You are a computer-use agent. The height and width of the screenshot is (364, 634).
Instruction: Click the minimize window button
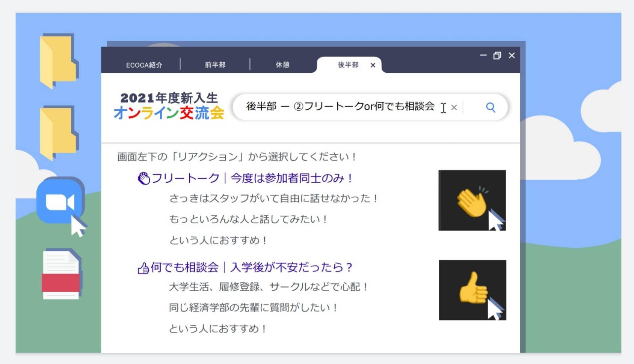click(483, 56)
